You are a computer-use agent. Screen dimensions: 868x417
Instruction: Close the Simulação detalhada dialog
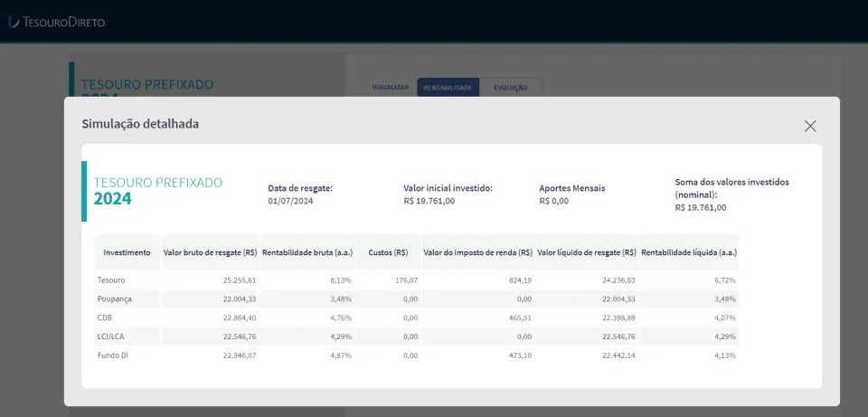tap(810, 127)
